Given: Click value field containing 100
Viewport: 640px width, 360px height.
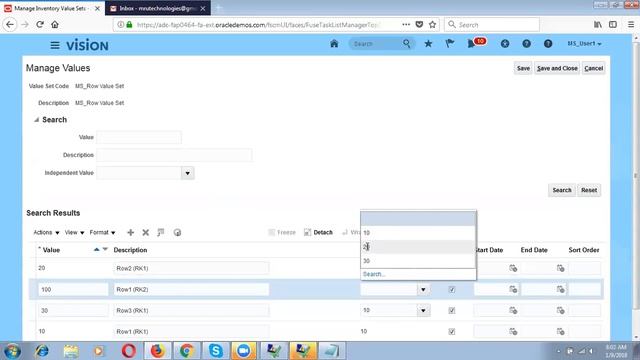Looking at the screenshot, I should [x=73, y=289].
